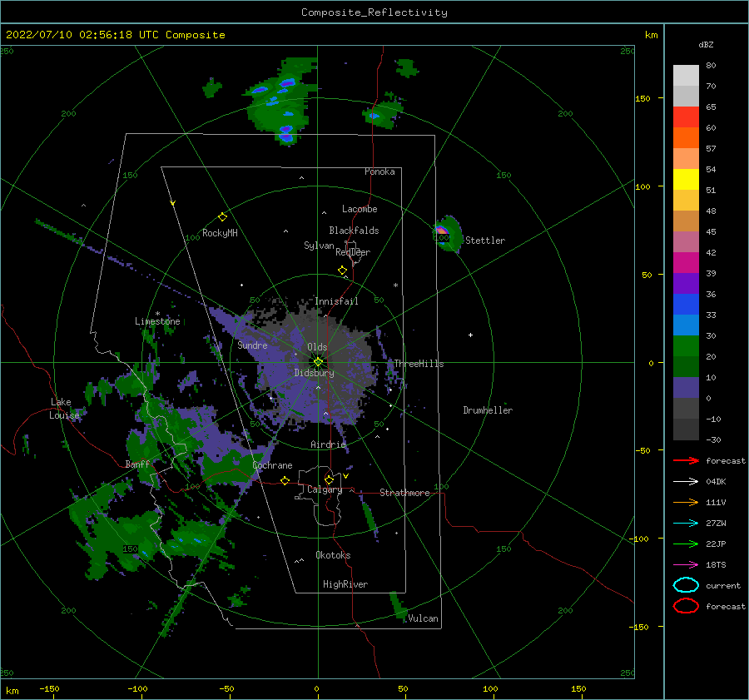Viewport: 749px width, 700px height.
Task: Click the km unit label at top right
Action: (x=651, y=35)
